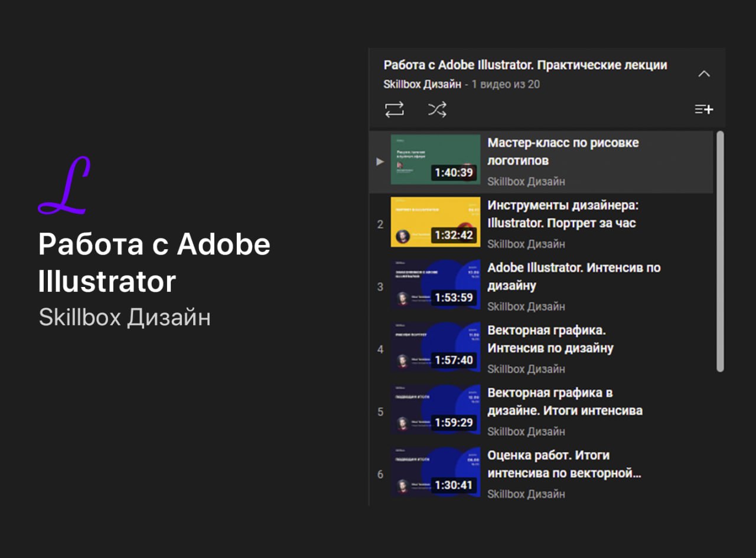Select thumbnail with 1:57:40 duration
756x558 pixels.
(435, 347)
